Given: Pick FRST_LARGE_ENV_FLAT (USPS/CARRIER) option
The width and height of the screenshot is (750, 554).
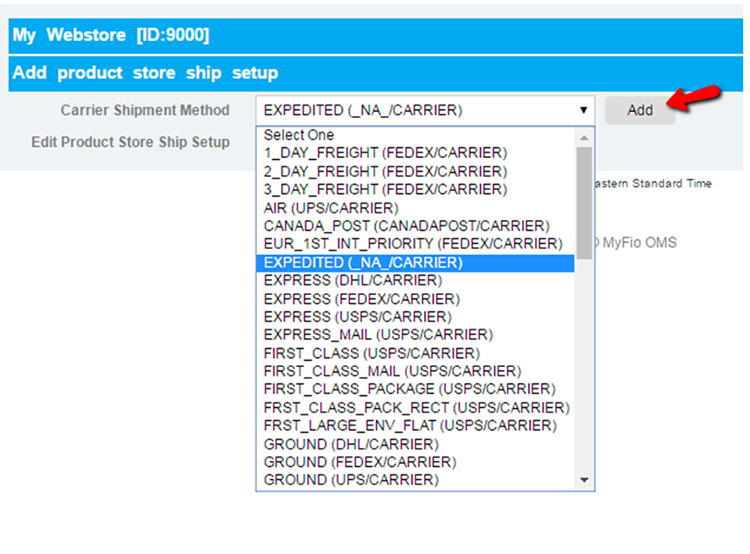Looking at the screenshot, I should tap(415, 426).
